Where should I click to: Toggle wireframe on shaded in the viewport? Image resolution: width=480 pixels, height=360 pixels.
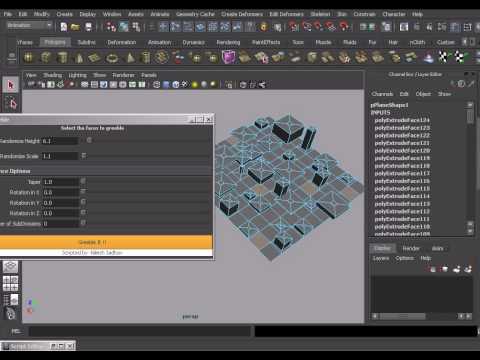coord(176,85)
